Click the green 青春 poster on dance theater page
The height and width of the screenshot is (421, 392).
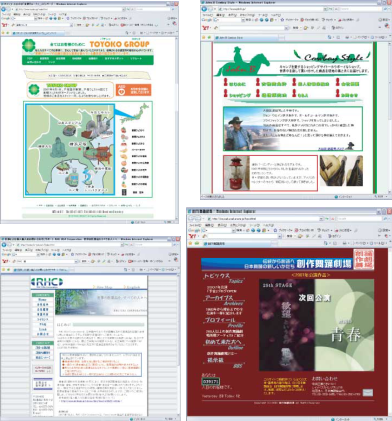[x=344, y=325]
